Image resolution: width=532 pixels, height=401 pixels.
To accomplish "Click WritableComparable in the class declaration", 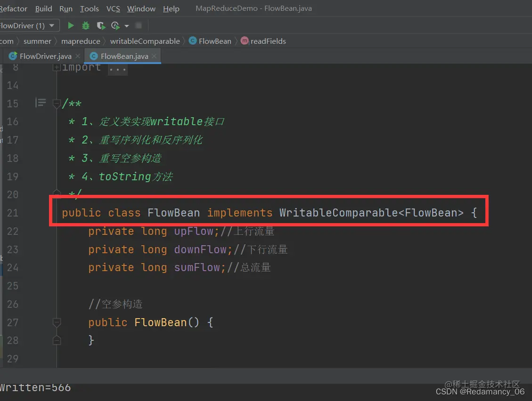I will (338, 213).
